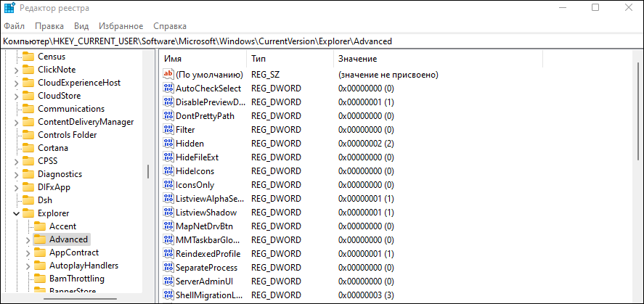Click the DWORD icon next to SeparateProcess
The width and height of the screenshot is (644, 304).
[168, 268]
